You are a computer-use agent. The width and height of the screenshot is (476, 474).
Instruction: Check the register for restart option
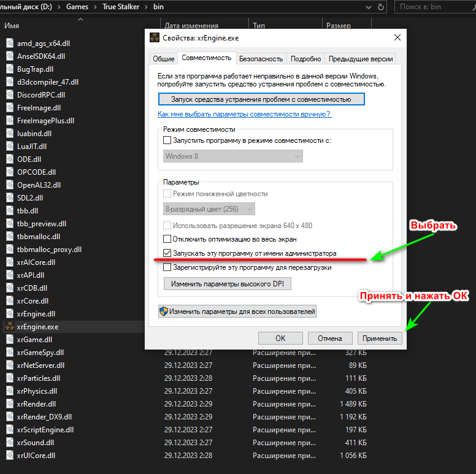167,267
